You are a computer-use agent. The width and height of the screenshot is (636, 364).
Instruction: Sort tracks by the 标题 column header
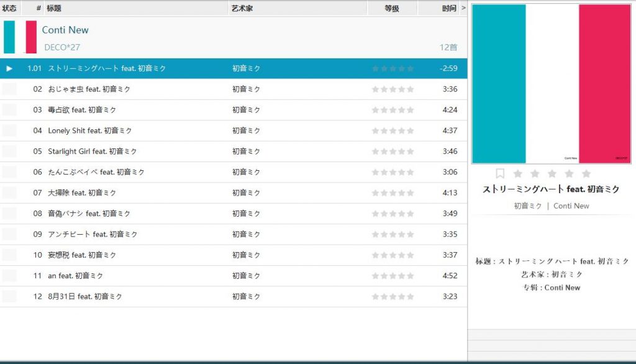click(x=54, y=8)
